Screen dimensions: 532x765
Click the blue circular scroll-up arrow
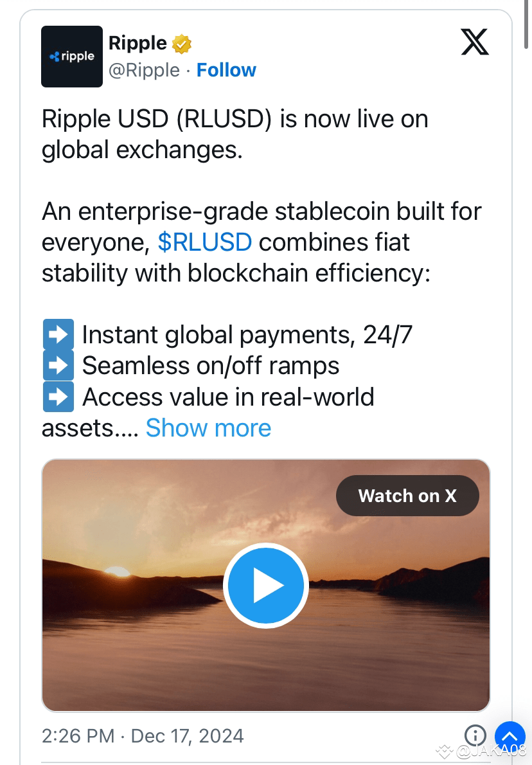pyautogui.click(x=510, y=736)
